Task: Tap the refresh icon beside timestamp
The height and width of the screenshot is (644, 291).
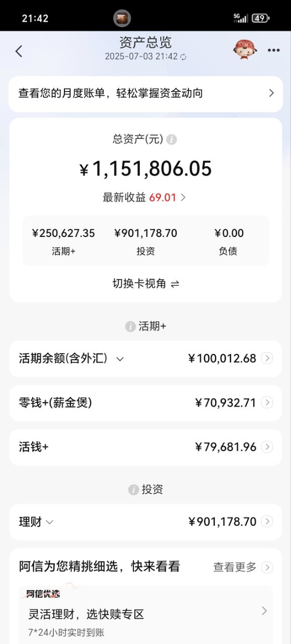Action: tap(183, 57)
